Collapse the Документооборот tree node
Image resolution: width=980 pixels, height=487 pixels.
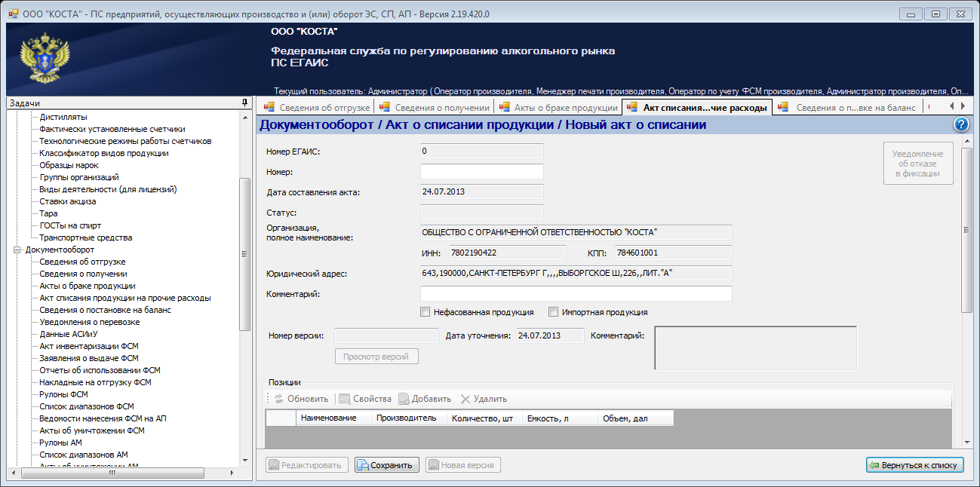coord(18,250)
